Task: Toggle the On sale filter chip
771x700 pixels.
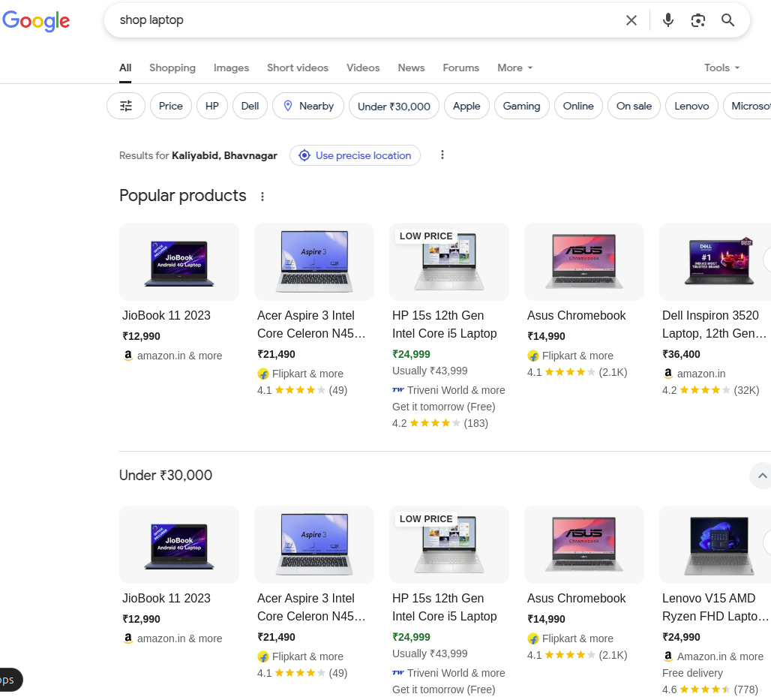Action: (634, 106)
